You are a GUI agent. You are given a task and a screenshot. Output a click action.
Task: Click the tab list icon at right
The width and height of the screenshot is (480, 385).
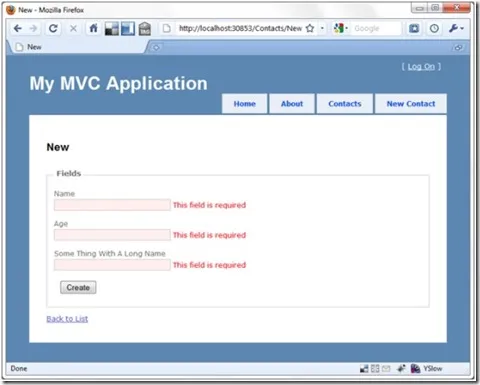click(x=459, y=48)
